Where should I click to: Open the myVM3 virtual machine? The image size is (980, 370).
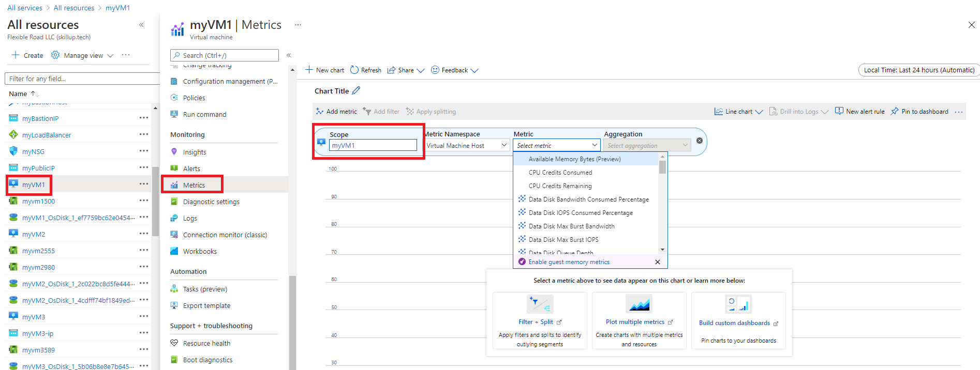tap(34, 317)
